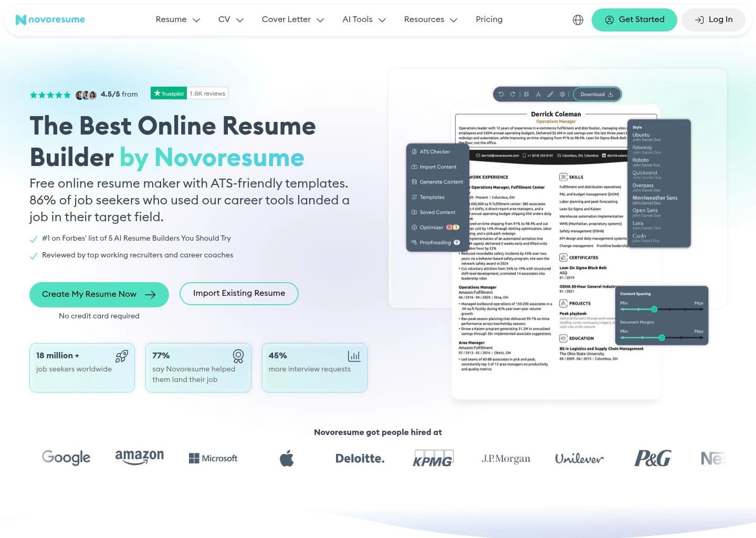756x538 pixels.
Task: Expand the CV dropdown menu
Action: coord(231,20)
